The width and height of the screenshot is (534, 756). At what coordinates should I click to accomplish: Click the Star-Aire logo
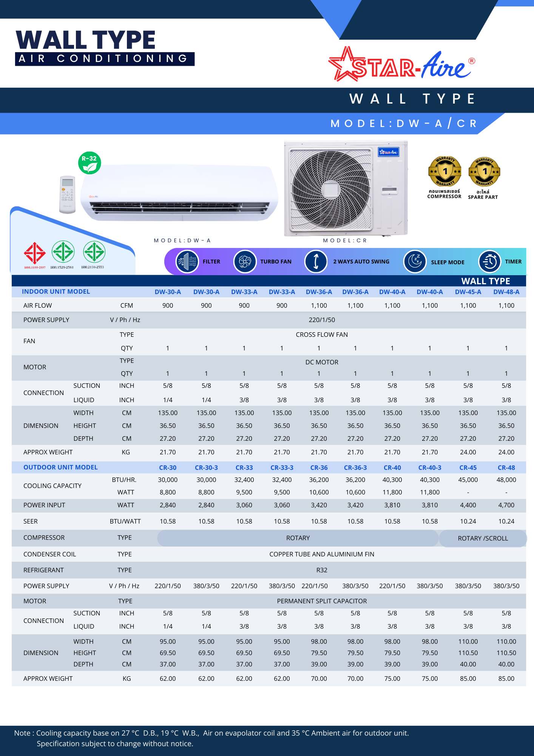pyautogui.click(x=401, y=65)
